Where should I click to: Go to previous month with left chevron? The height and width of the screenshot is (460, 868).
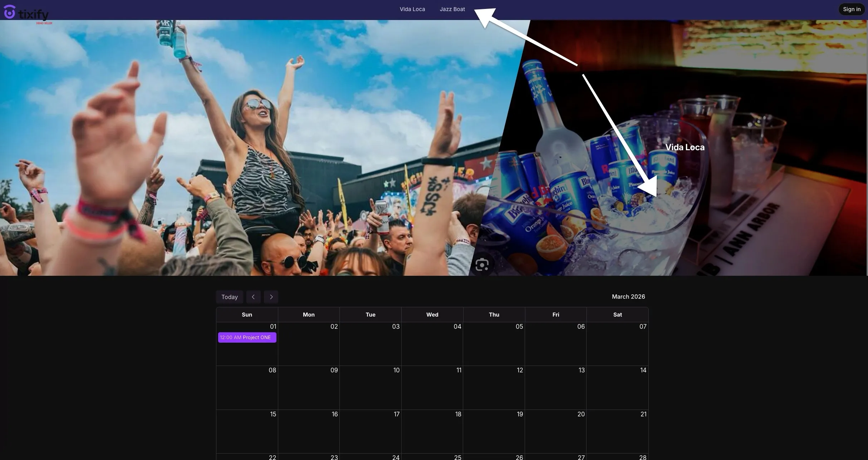click(253, 297)
